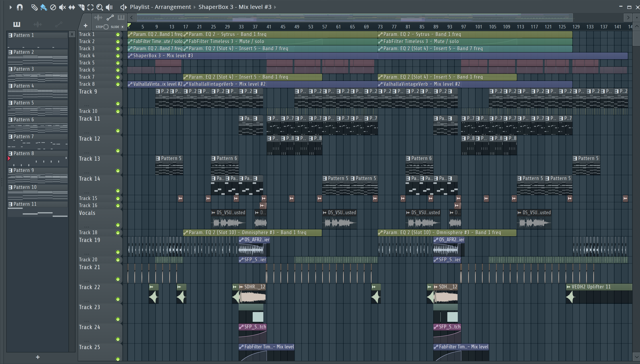The height and width of the screenshot is (364, 640).
Task: Select the Slip tool
Action: point(72,7)
